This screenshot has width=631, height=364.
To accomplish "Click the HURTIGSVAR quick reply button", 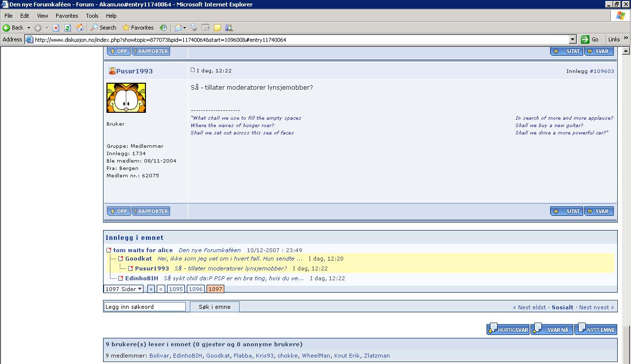I will [508, 329].
